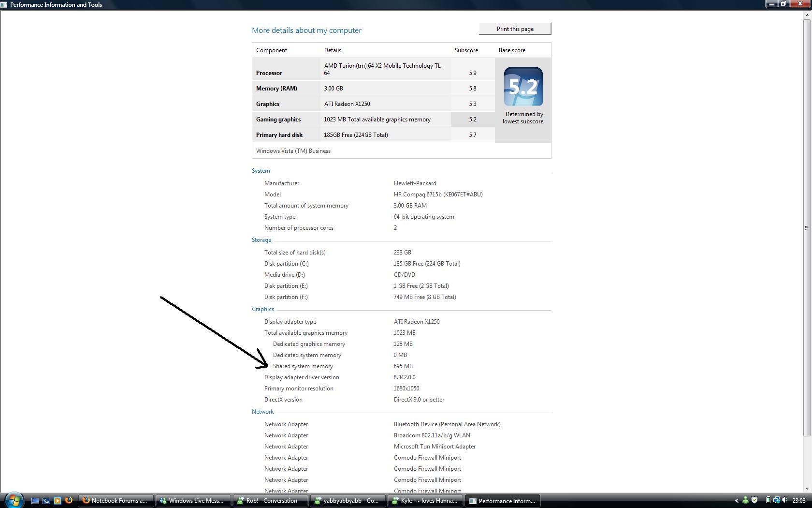Click the window icon in title bar

click(4, 4)
